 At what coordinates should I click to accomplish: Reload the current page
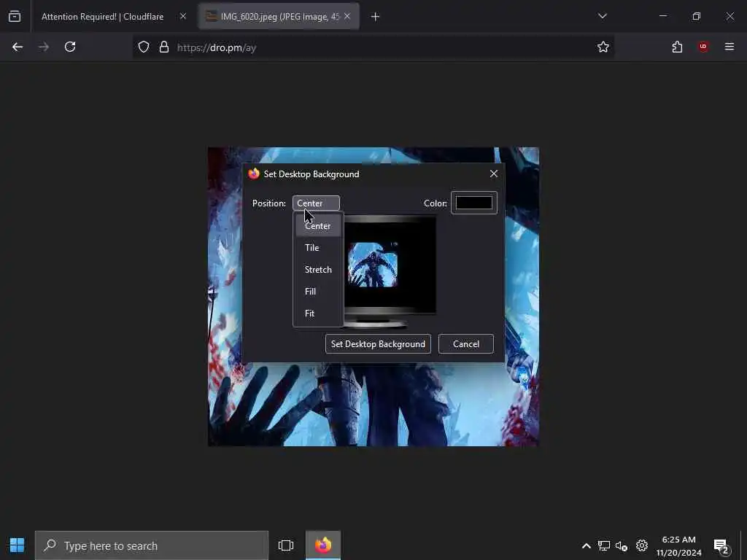[70, 47]
